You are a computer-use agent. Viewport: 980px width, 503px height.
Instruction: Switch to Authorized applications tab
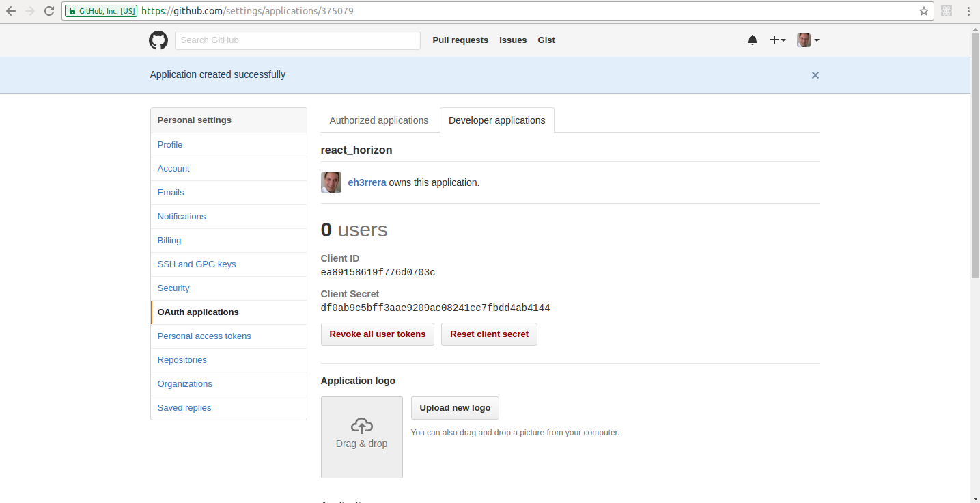[379, 120]
